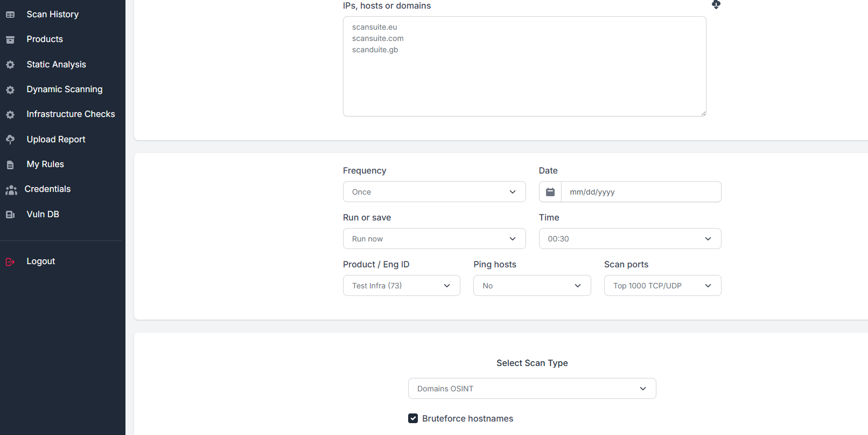868x435 pixels.
Task: Click the scansuite.eu entry text
Action: pyautogui.click(x=375, y=27)
